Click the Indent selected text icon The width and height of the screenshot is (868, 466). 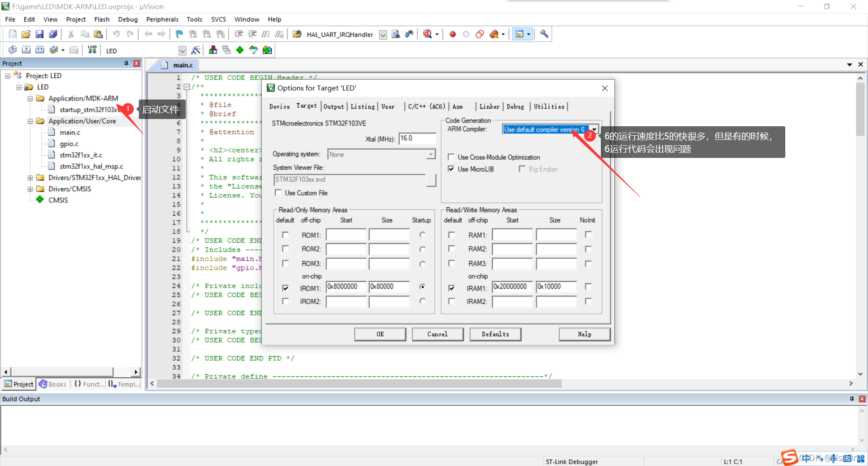click(x=239, y=34)
